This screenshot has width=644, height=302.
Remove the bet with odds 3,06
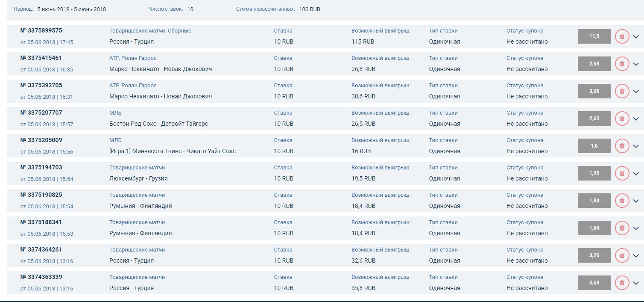(x=622, y=91)
